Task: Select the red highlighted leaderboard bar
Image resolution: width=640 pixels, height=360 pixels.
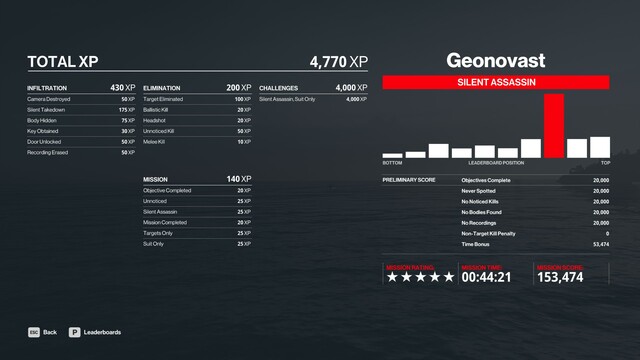Action: 554,126
